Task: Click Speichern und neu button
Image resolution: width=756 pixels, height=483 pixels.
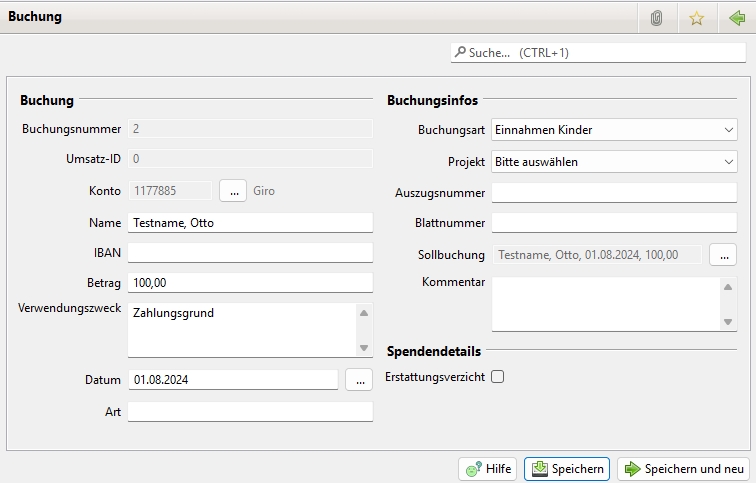Action: pos(683,469)
